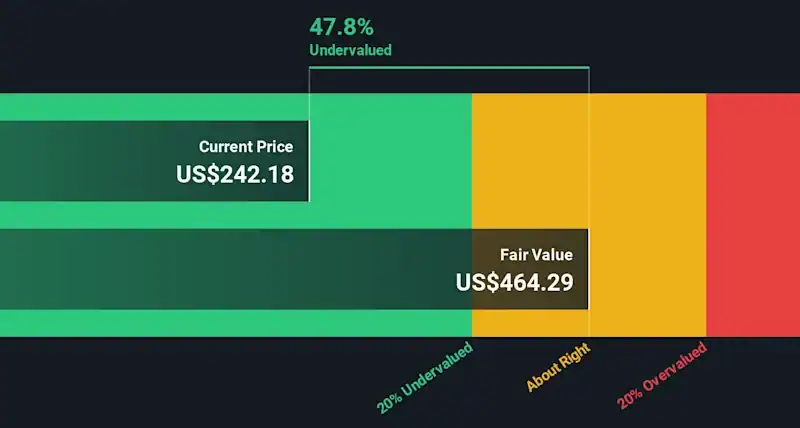Screen dimensions: 800x428
Task: Click the horizontal bracket line under Undervalued
Action: point(448,67)
